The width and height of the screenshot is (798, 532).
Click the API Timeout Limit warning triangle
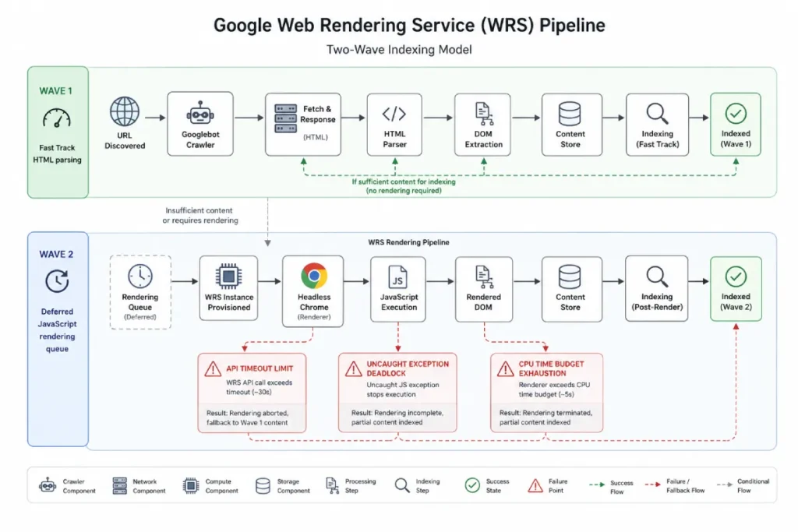tap(212, 368)
